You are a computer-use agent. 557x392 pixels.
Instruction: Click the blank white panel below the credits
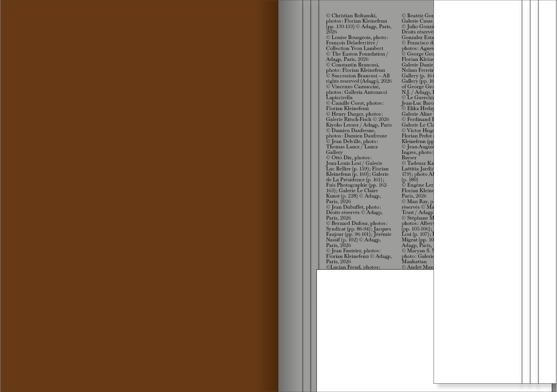[374, 330]
